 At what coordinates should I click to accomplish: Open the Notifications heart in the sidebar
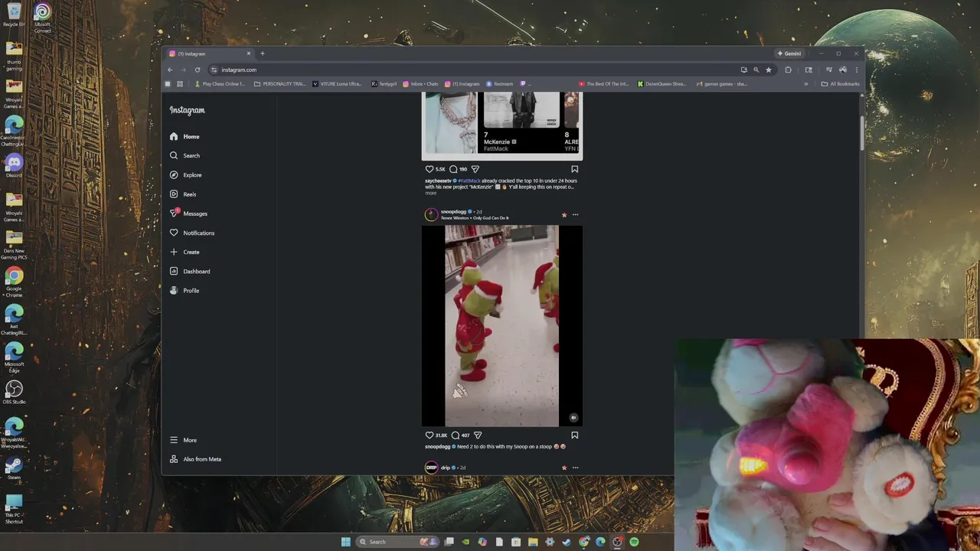click(x=174, y=233)
